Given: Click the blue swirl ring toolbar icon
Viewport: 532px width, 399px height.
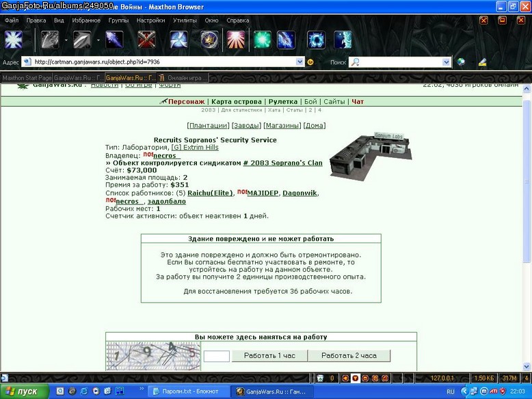Looking at the screenshot, I should (x=316, y=40).
